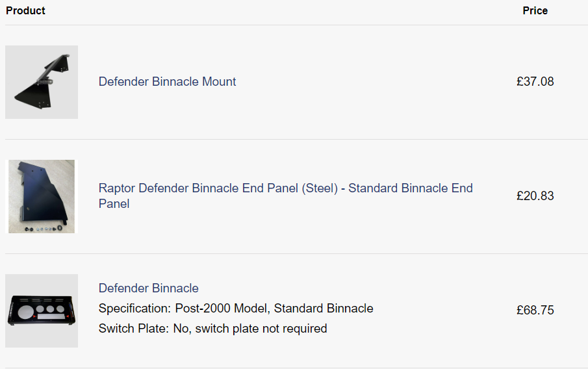
Task: Open the Defender Binnacle Mount product link
Action: (x=167, y=82)
